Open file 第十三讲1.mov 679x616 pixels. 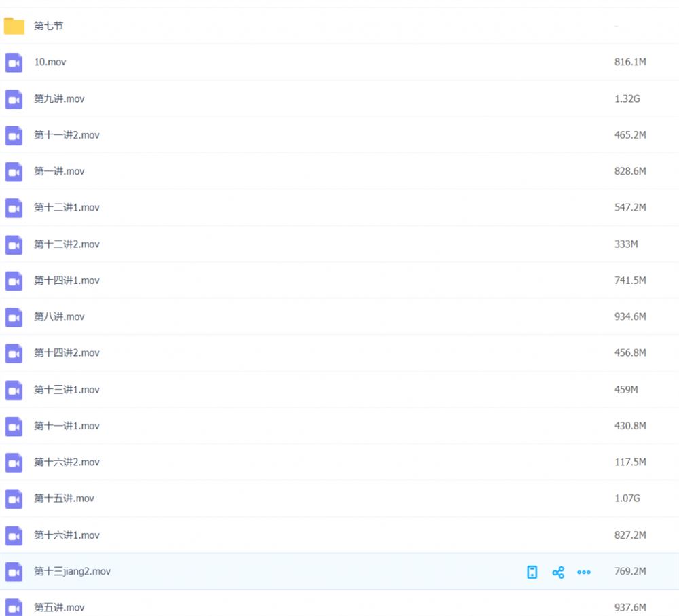pos(67,390)
